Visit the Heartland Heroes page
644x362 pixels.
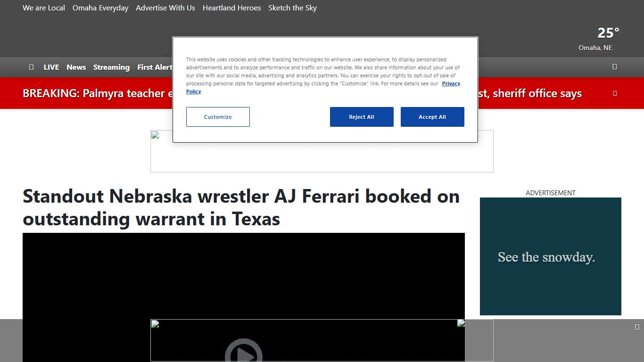pos(231,8)
